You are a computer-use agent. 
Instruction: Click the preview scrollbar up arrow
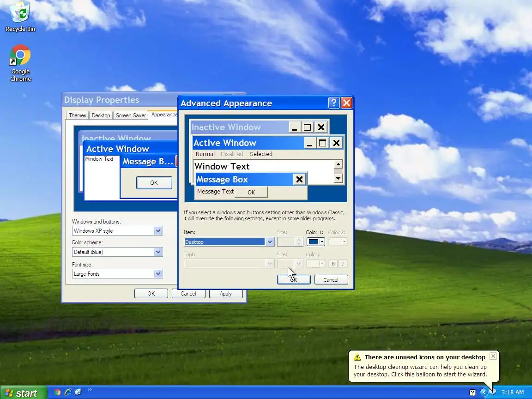(338, 164)
